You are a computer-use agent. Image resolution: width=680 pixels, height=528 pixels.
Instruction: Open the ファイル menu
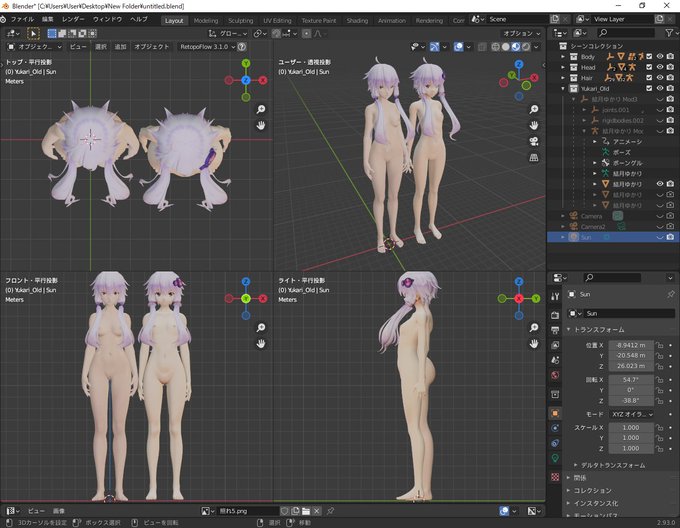click(22, 19)
